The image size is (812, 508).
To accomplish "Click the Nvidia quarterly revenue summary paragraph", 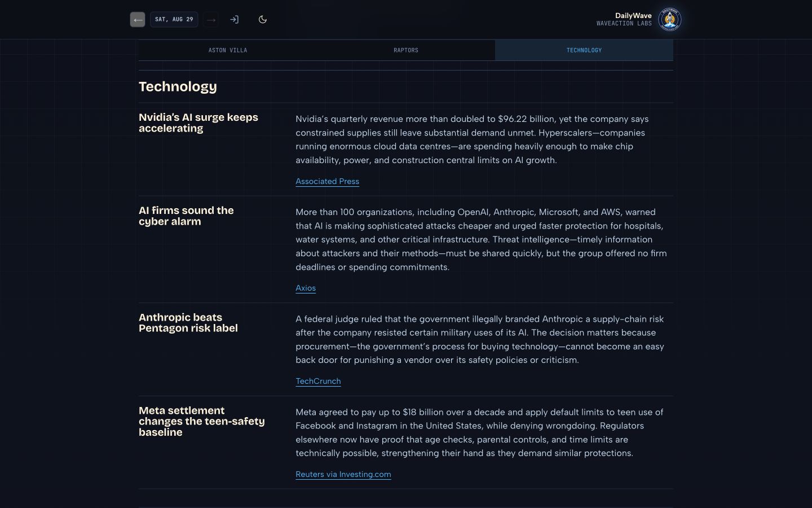I will 473,139.
